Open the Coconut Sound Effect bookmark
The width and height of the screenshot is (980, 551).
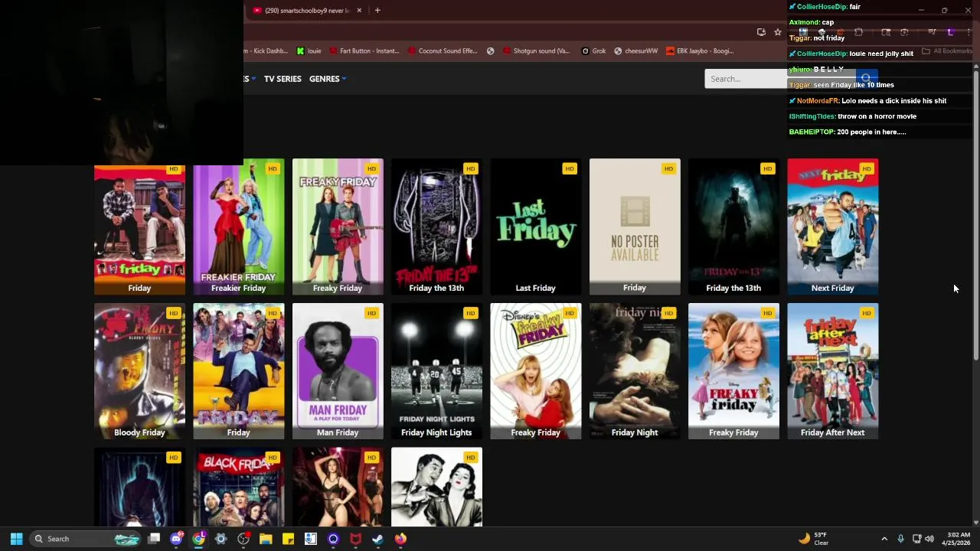443,51
